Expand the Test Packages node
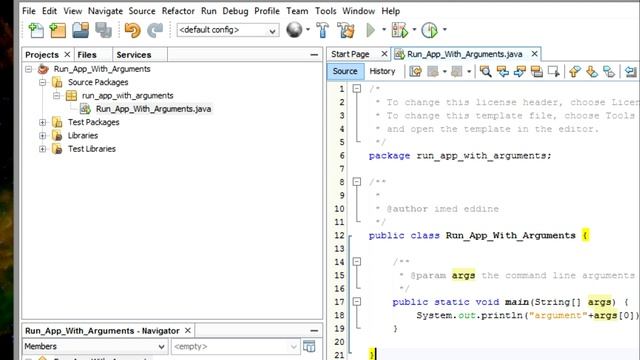The image size is (640, 360). [42, 122]
